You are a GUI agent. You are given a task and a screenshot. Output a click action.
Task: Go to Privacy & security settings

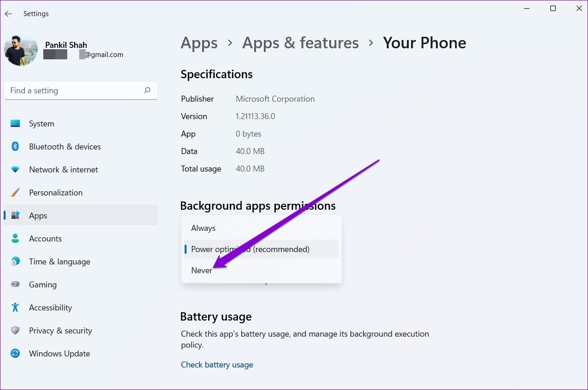[60, 331]
